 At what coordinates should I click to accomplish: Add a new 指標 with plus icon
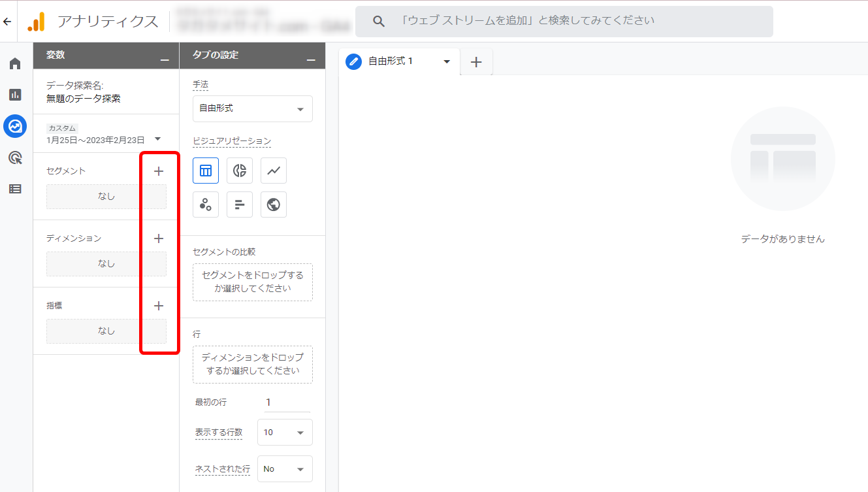[x=159, y=306]
